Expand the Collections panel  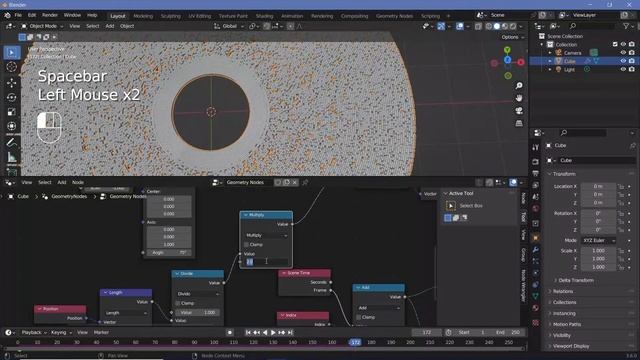coord(564,302)
